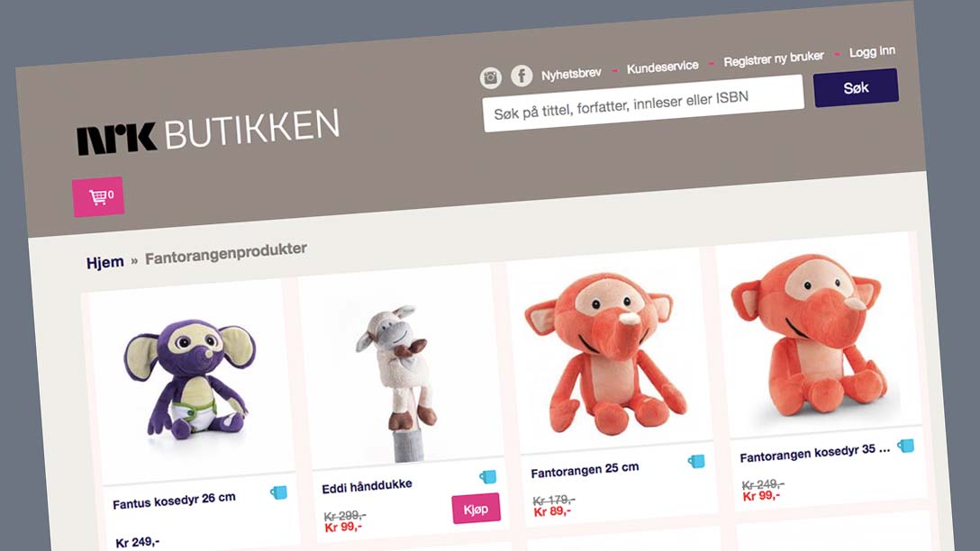Screen dimensions: 980x551
Task: Go to Hjem in breadcrumb
Action: click(x=105, y=262)
